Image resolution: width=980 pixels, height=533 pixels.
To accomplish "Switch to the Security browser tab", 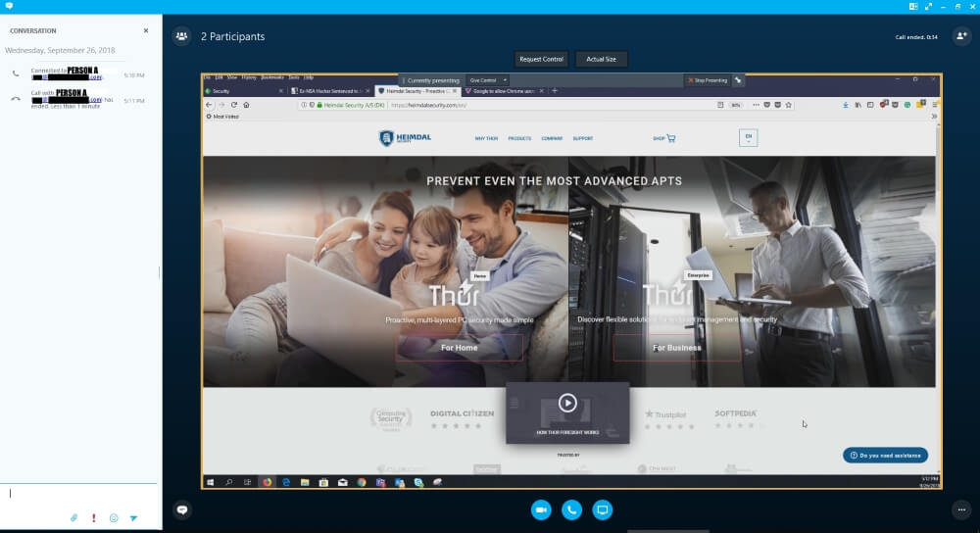I will coord(244,91).
